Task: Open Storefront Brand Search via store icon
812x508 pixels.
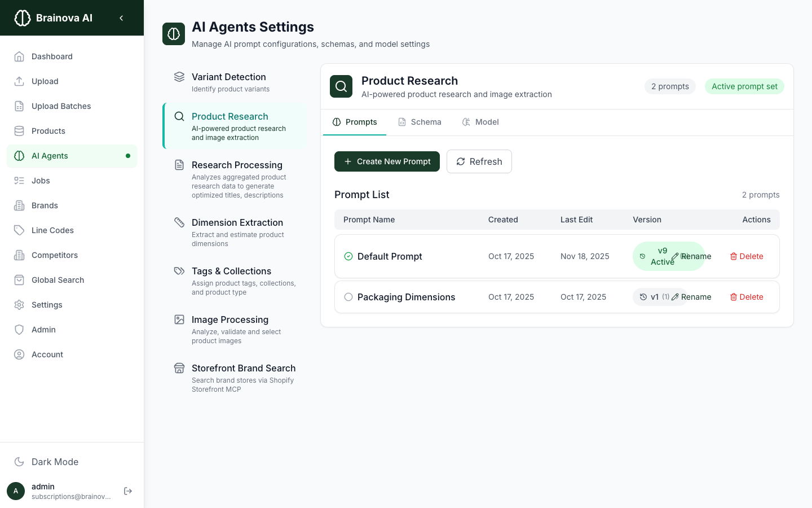Action: pos(179,367)
